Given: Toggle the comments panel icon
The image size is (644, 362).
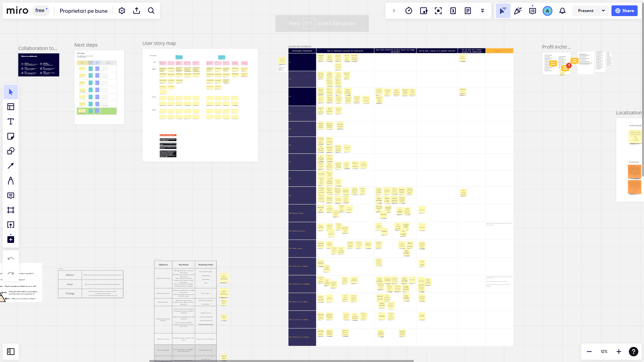Looking at the screenshot, I should [532, 11].
